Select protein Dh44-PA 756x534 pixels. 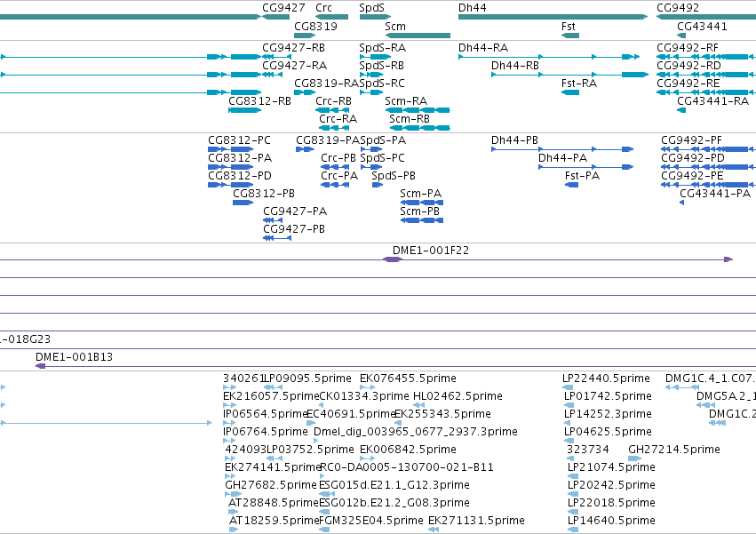tap(585, 167)
